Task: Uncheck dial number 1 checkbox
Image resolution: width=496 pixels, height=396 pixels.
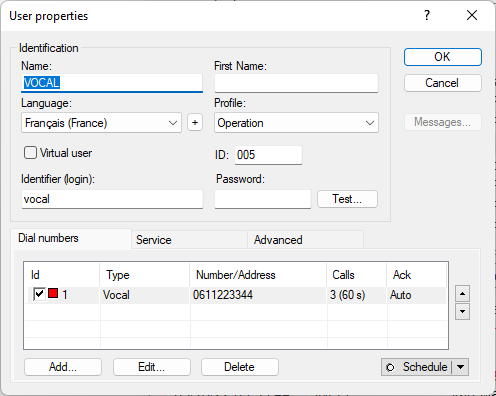Action: 39,294
